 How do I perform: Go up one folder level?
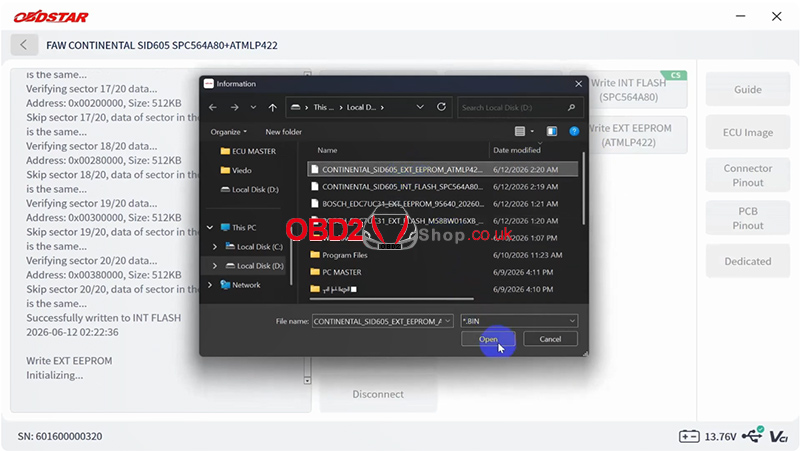click(x=272, y=107)
